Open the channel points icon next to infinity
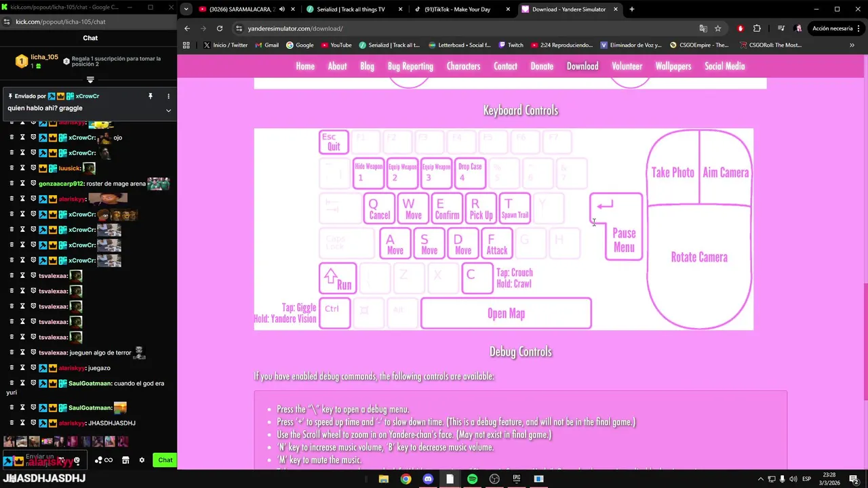Screen dimensions: 868x488 tap(98, 460)
